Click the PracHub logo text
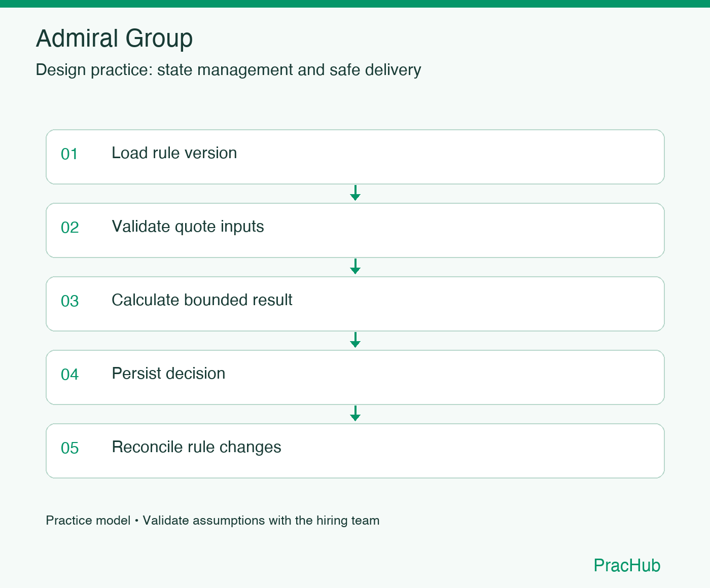The image size is (710, 588). coord(627,565)
